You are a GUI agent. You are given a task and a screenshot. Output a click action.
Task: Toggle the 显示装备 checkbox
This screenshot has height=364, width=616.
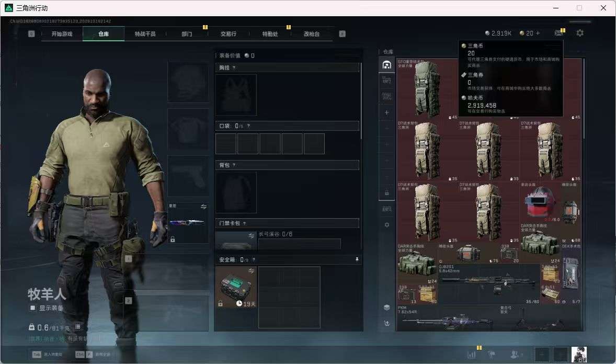[x=32, y=308]
